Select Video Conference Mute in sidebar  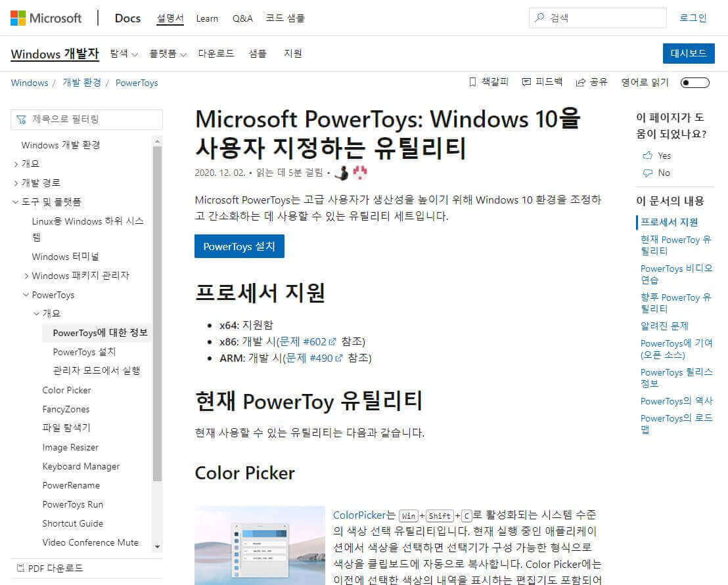pyautogui.click(x=91, y=542)
